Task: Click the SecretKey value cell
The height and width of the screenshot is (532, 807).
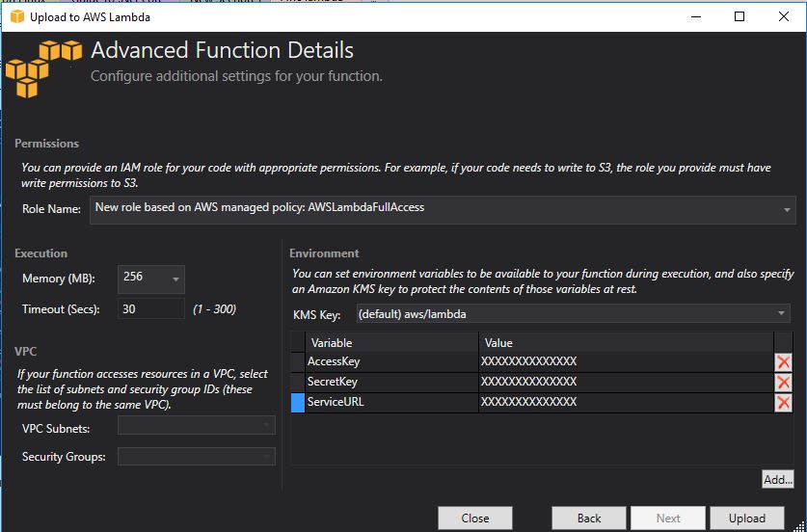Action: coord(625,383)
